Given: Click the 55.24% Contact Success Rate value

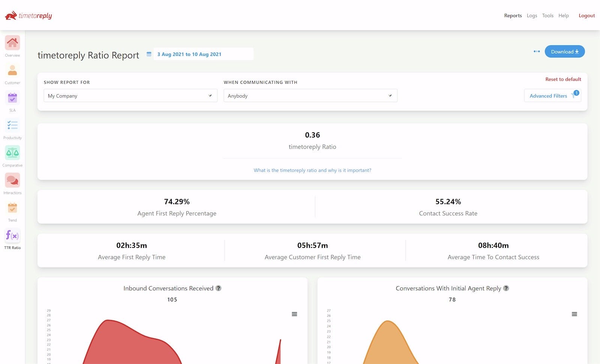Looking at the screenshot, I should click(x=448, y=202).
